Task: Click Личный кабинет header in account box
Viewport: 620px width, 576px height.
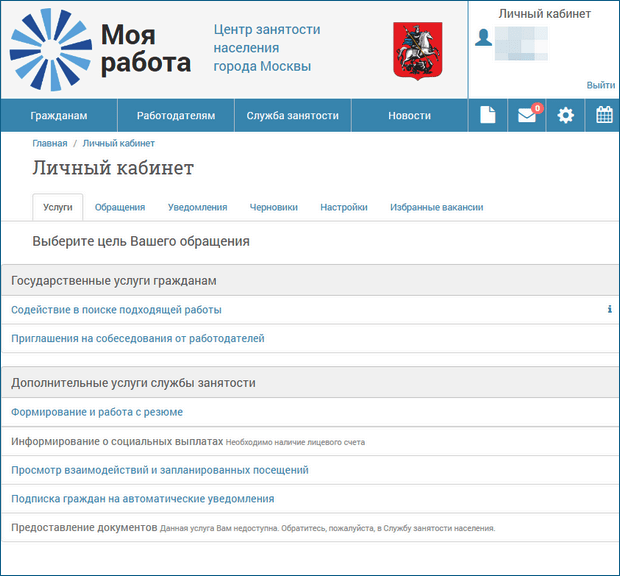Action: pos(544,14)
